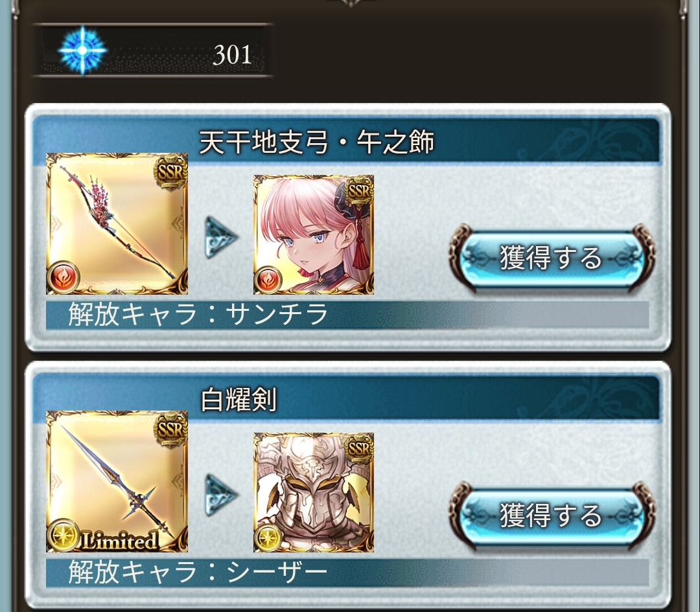Open the pink-haired サンチラ character portrait
The width and height of the screenshot is (700, 612).
click(x=314, y=234)
